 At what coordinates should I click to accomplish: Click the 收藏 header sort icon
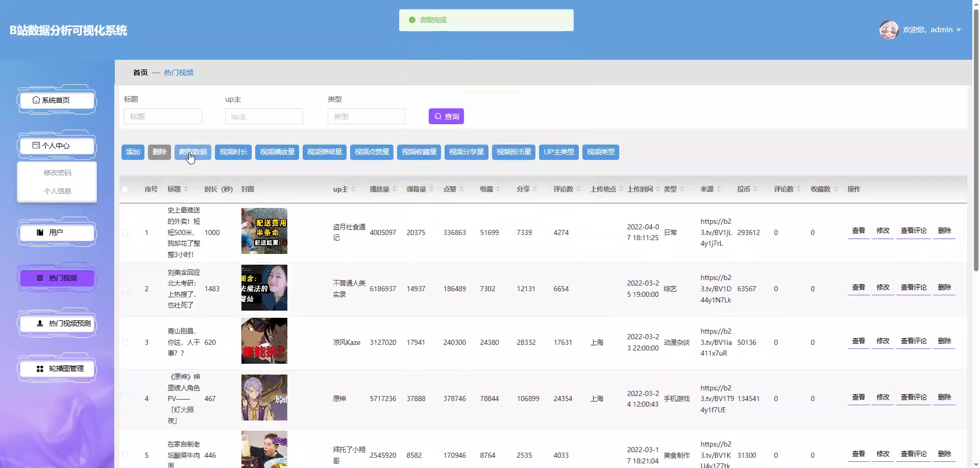tap(498, 189)
